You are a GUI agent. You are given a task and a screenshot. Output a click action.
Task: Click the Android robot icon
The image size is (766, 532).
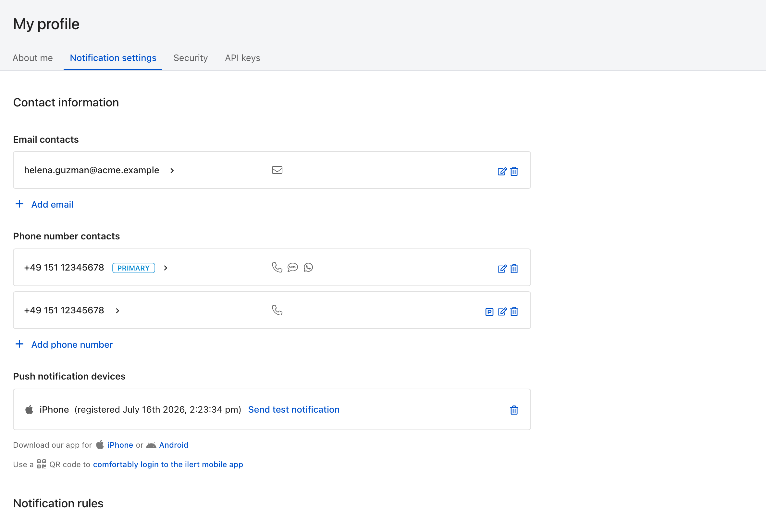151,445
